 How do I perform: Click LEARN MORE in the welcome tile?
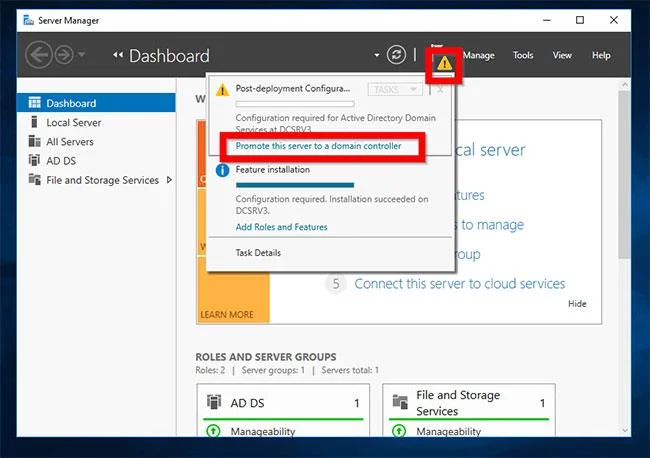(x=227, y=315)
